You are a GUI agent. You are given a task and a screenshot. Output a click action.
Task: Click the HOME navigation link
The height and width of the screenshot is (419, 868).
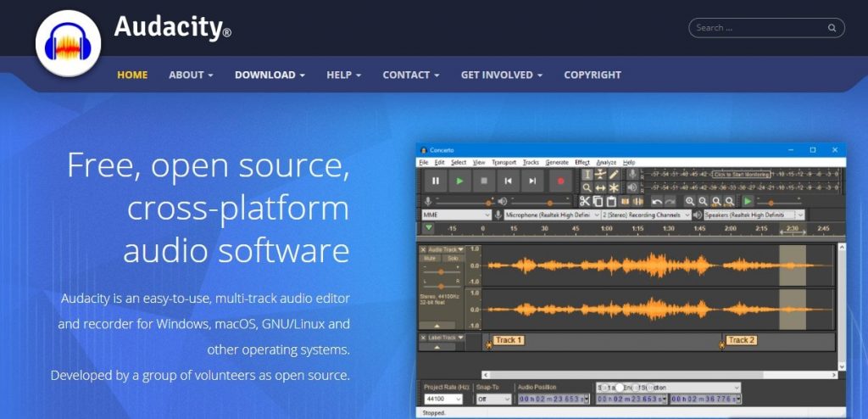[132, 75]
